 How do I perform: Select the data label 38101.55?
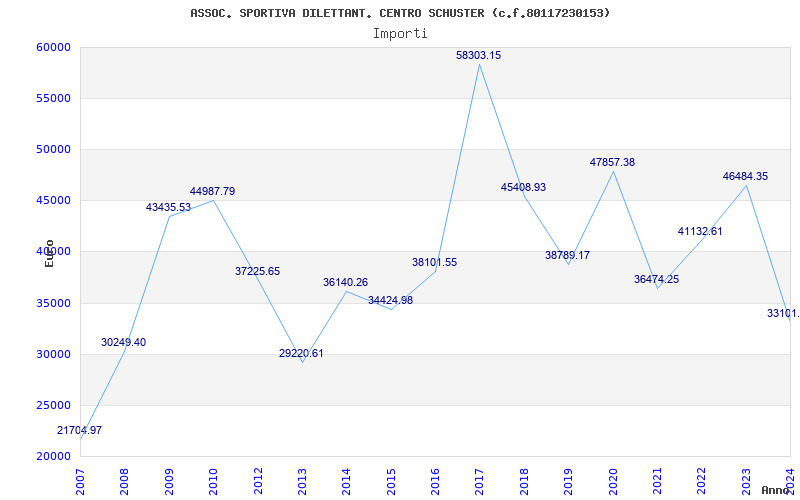(435, 262)
